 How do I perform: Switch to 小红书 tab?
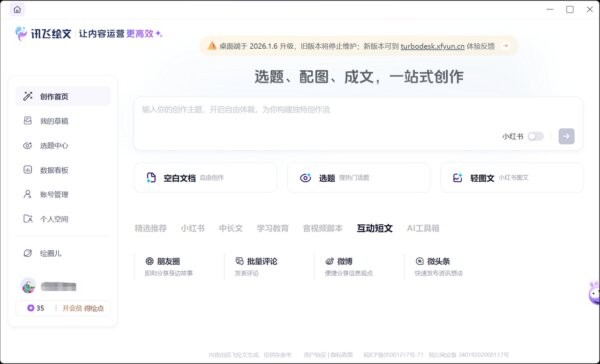coord(193,229)
